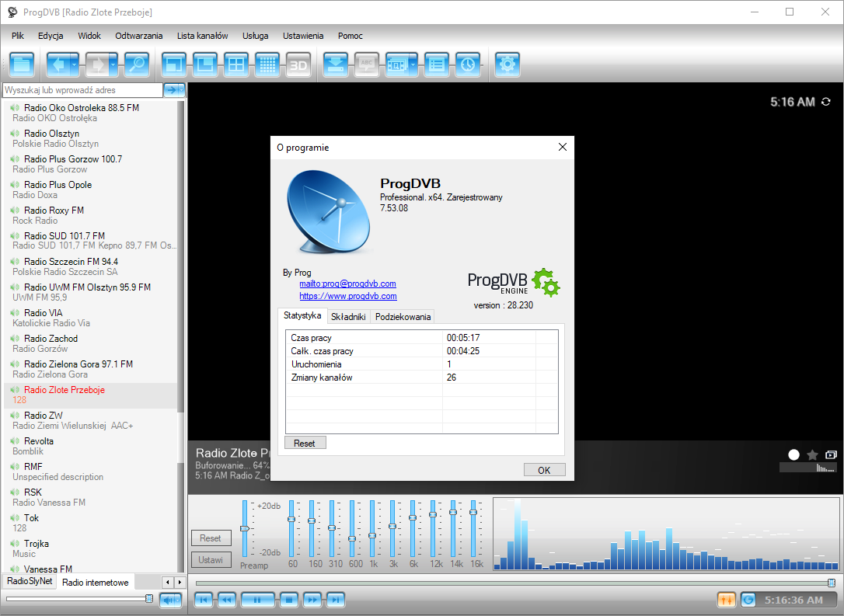Open the Odtwarzania menu
The width and height of the screenshot is (844, 616).
139,36
